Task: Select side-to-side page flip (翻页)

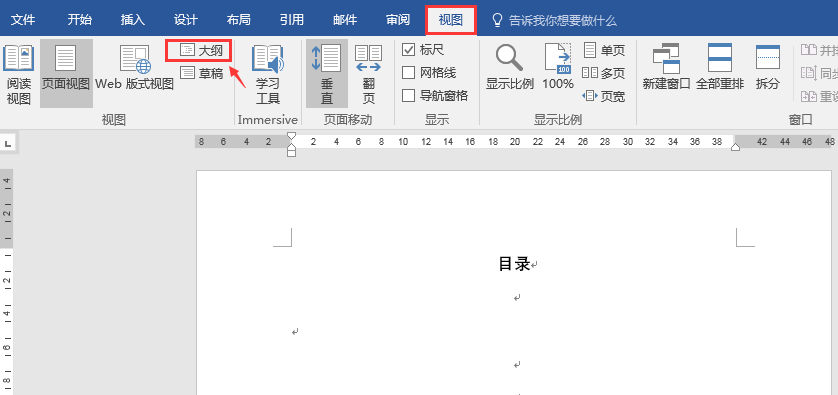Action: click(369, 74)
